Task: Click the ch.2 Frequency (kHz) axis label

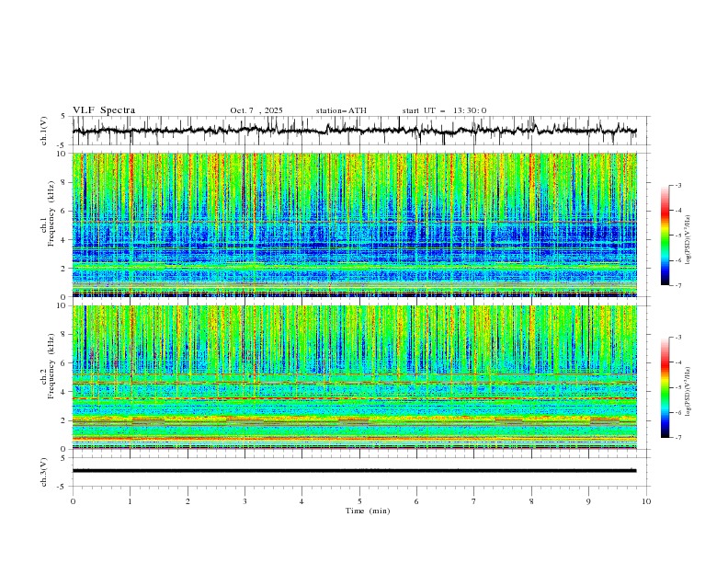Action: [48, 366]
